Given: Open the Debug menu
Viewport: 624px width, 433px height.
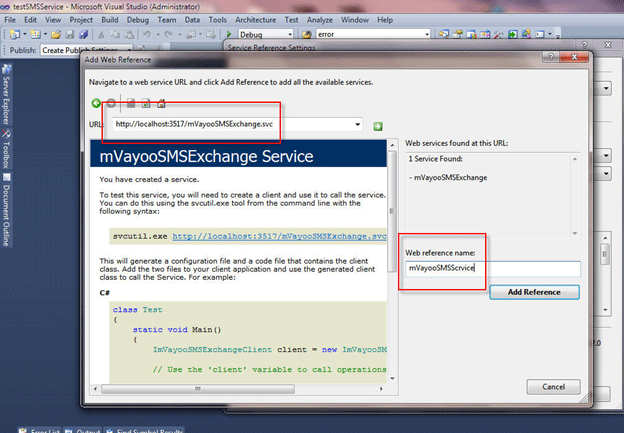Looking at the screenshot, I should point(138,20).
